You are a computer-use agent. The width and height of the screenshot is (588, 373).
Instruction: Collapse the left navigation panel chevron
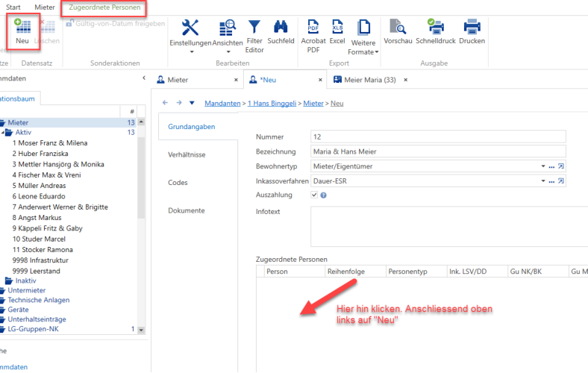[144, 78]
